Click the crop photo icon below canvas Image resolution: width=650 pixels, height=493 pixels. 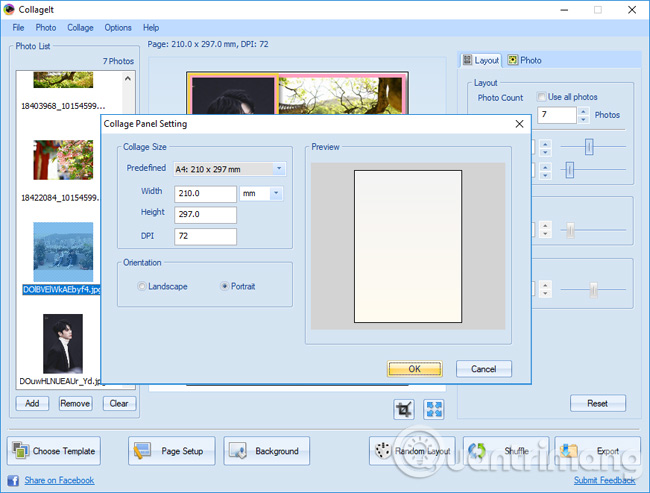[404, 408]
